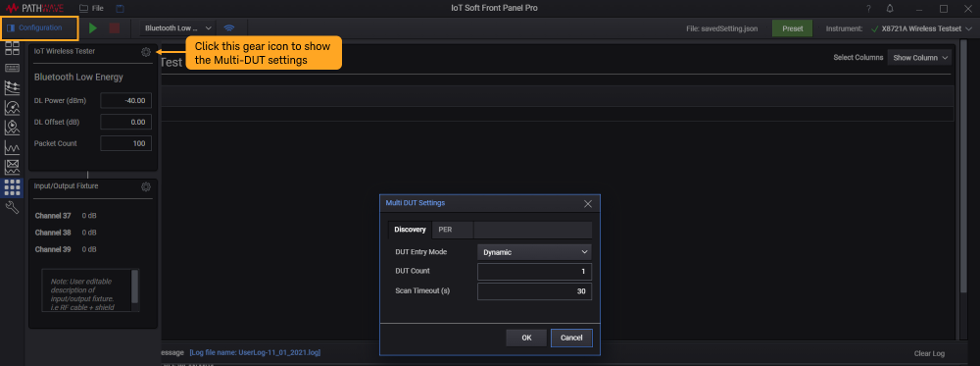Click the green Preset button

793,28
